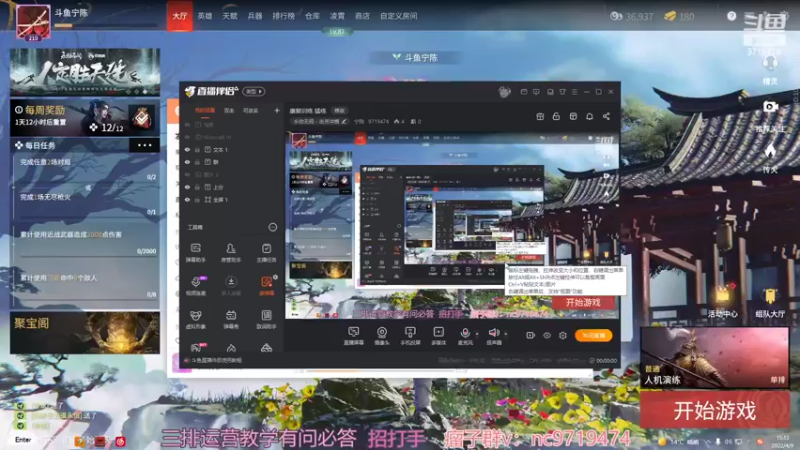Add a 多媒体 media source
Viewport: 800px width, 450px height.
(438, 336)
